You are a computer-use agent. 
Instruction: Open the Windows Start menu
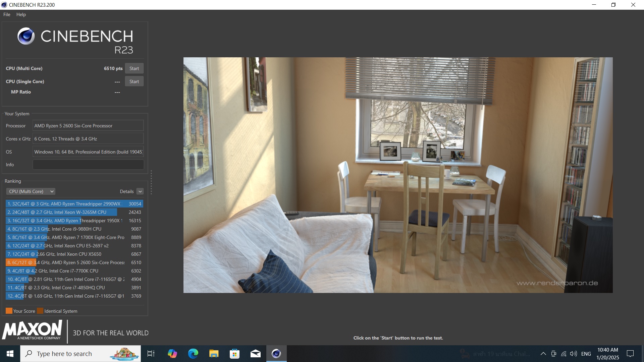[x=10, y=354]
